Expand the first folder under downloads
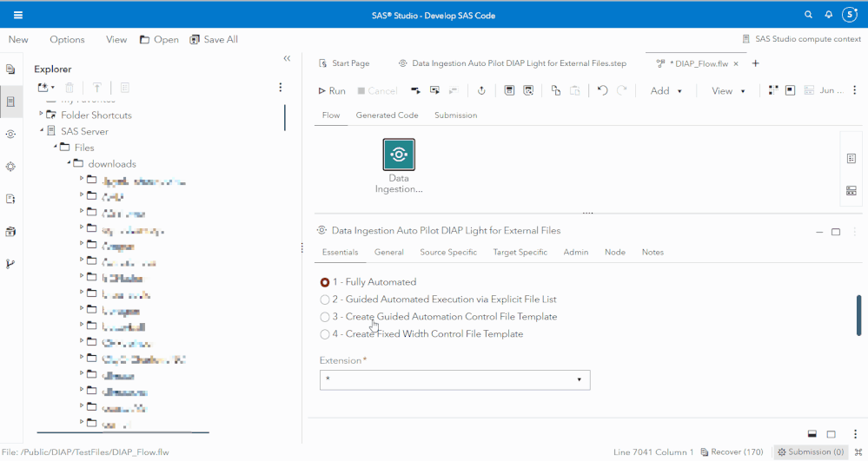 pos(82,178)
